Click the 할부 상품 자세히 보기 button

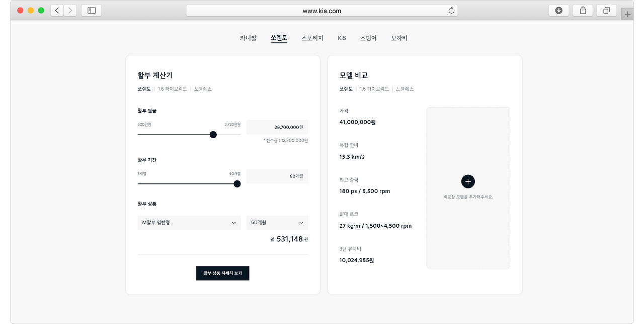[223, 273]
